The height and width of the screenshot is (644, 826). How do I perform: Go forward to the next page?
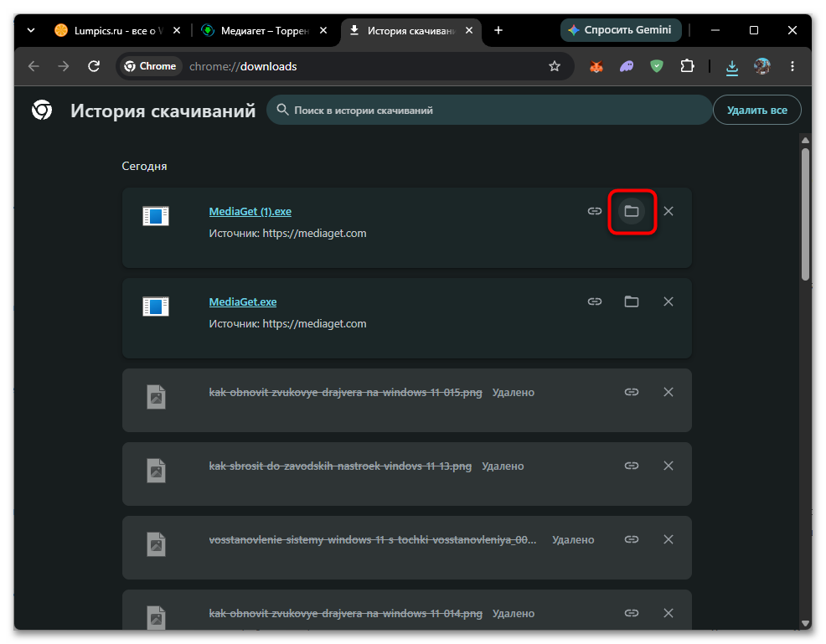click(x=64, y=66)
